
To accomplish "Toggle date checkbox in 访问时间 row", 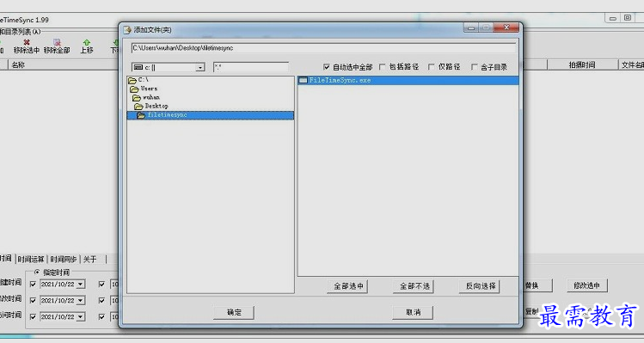I will 34,317.
